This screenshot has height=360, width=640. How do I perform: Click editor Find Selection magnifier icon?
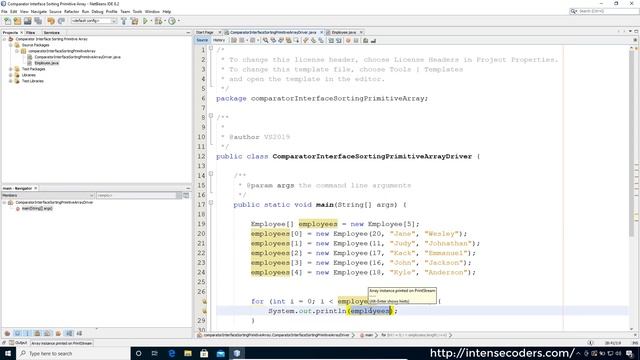pyautogui.click(x=265, y=40)
